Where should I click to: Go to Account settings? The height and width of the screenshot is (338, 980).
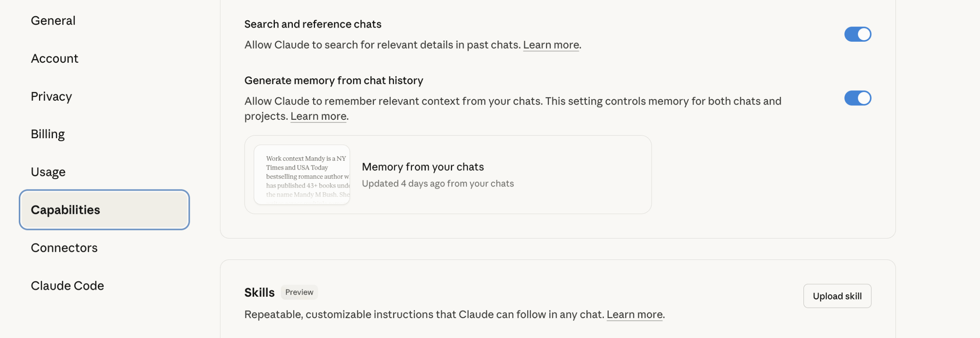pyautogui.click(x=54, y=59)
